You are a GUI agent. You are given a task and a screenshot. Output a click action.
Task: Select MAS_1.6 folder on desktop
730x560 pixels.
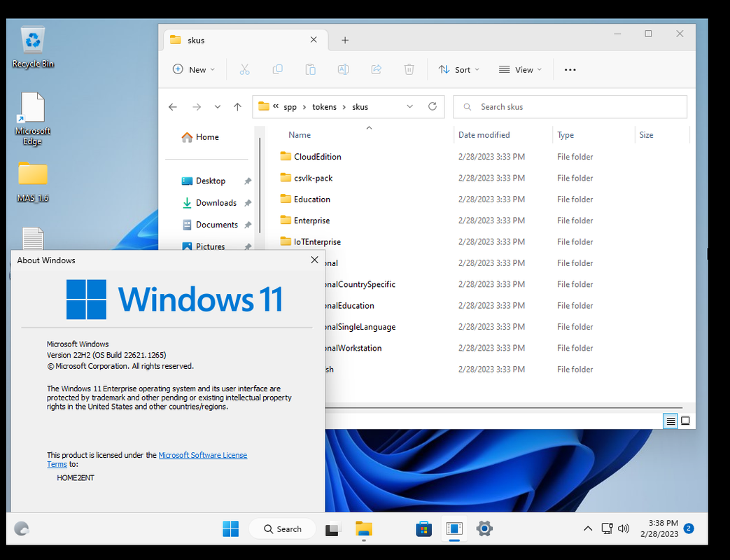(x=33, y=182)
